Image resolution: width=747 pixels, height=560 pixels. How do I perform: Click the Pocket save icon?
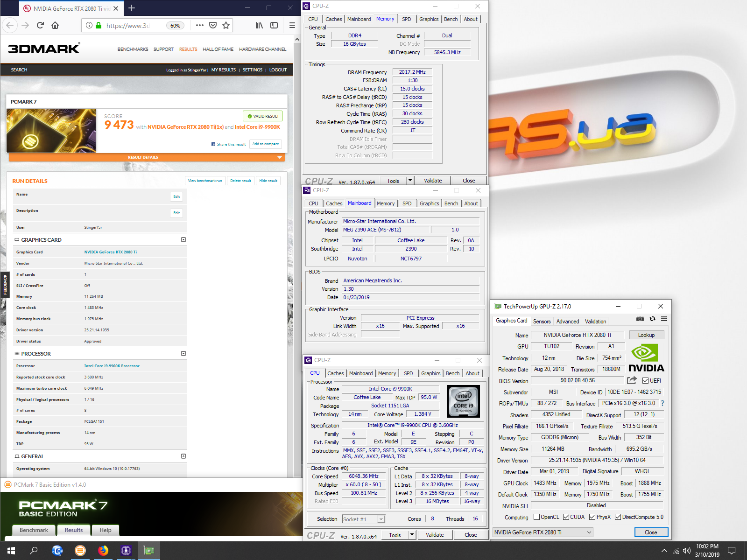tap(213, 25)
